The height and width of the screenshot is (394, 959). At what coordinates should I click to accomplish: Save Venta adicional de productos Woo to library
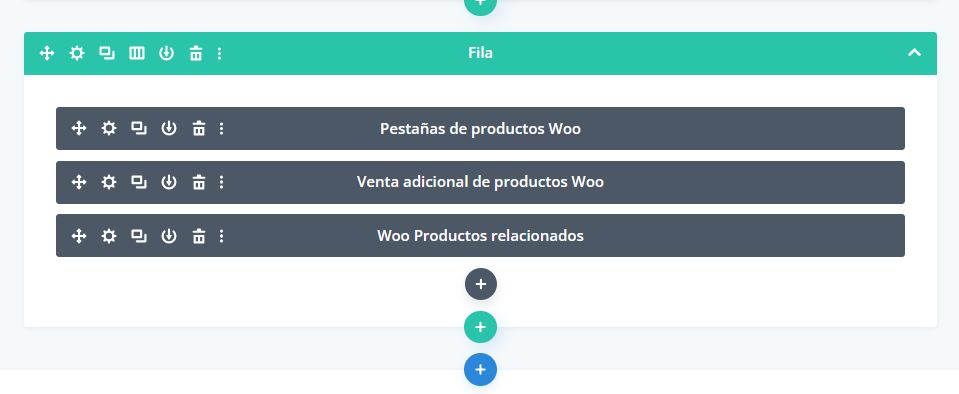point(169,182)
